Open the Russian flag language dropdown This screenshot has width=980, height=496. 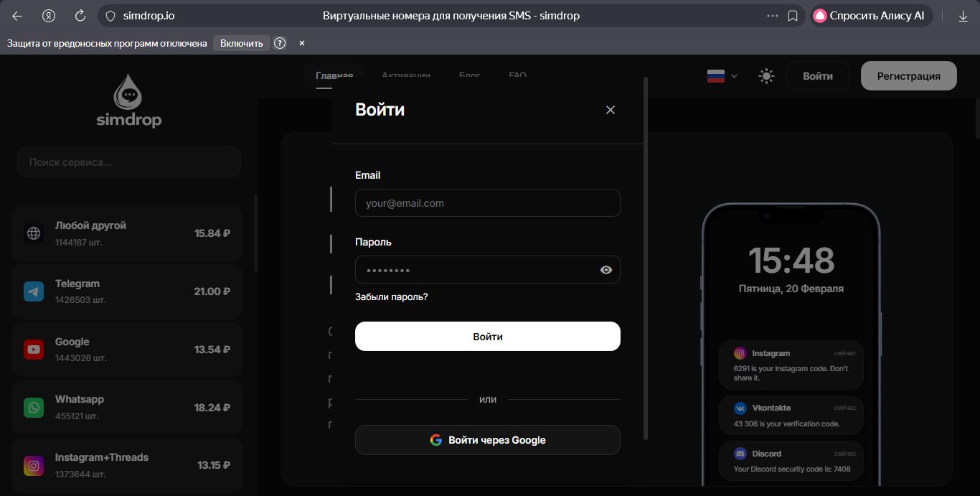[x=720, y=75]
